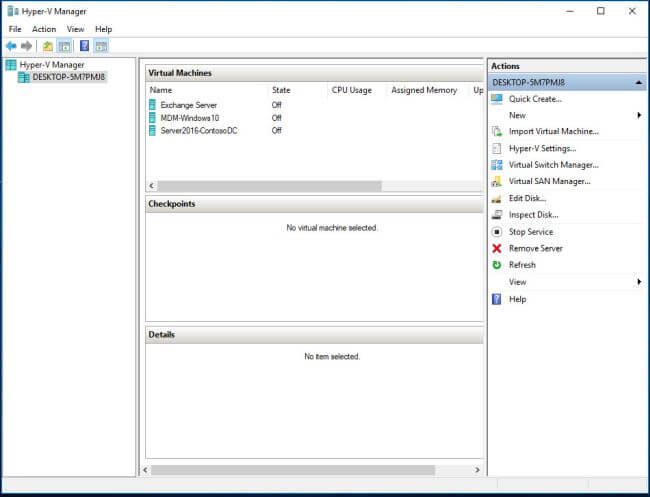Click bottom pane scroll right arrow
This screenshot has height=497, width=650.
[x=477, y=470]
